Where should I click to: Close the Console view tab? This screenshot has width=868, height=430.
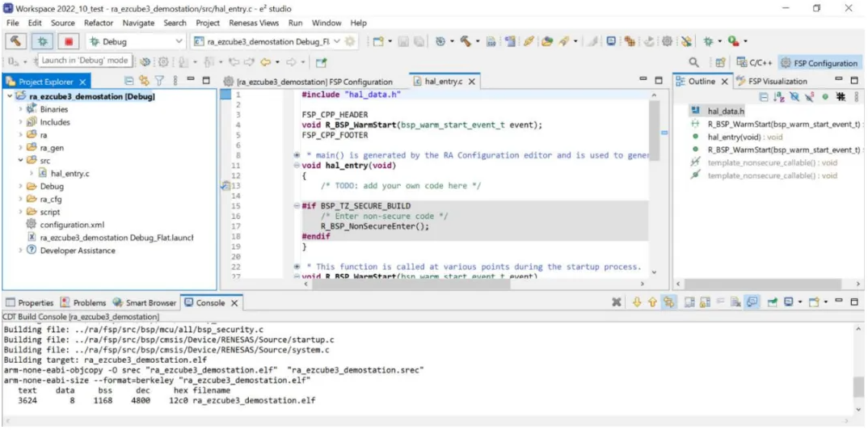click(234, 303)
